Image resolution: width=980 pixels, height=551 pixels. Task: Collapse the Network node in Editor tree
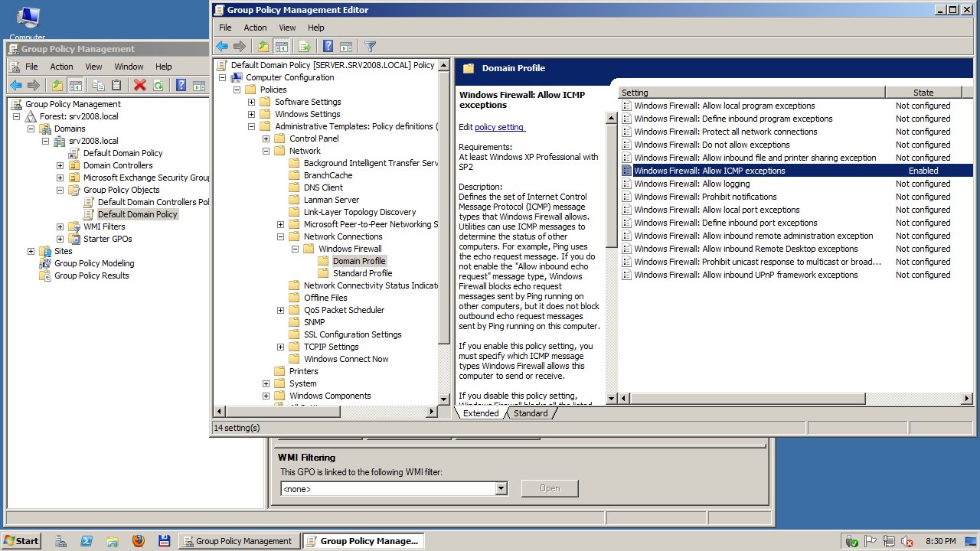pyautogui.click(x=266, y=151)
